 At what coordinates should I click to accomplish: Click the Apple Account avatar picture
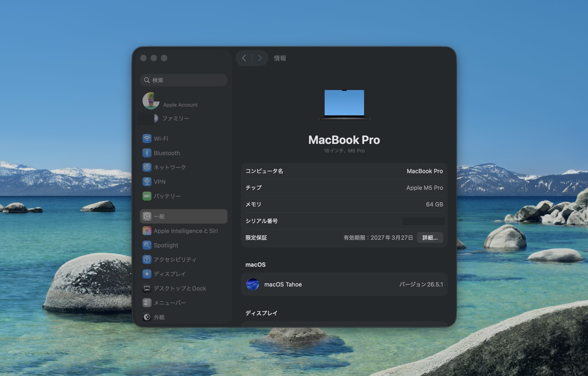pos(151,101)
